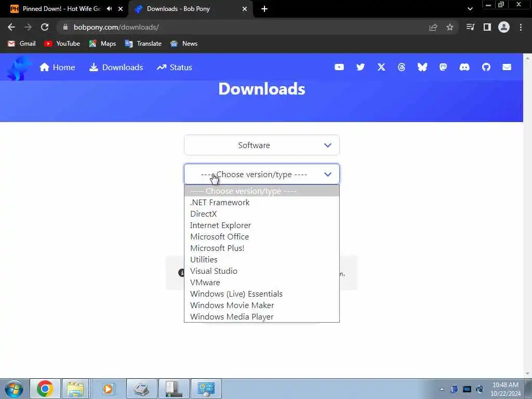This screenshot has height=399, width=532.
Task: Select .NET Framework from the list
Action: pyautogui.click(x=262, y=203)
